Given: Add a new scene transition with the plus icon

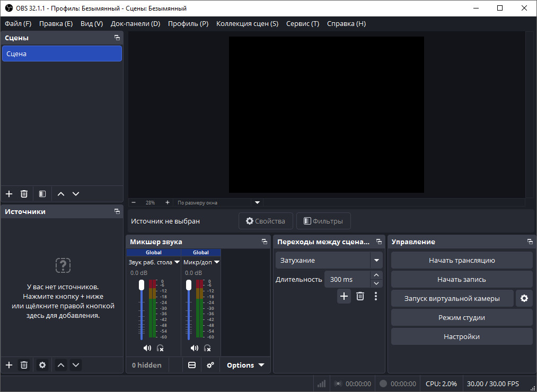Looking at the screenshot, I should click(x=344, y=296).
